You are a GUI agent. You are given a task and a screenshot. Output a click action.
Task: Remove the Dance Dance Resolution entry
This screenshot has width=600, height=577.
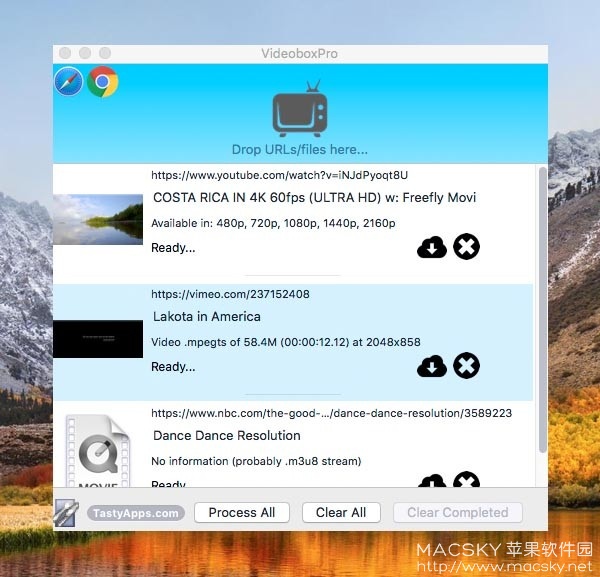(x=466, y=479)
